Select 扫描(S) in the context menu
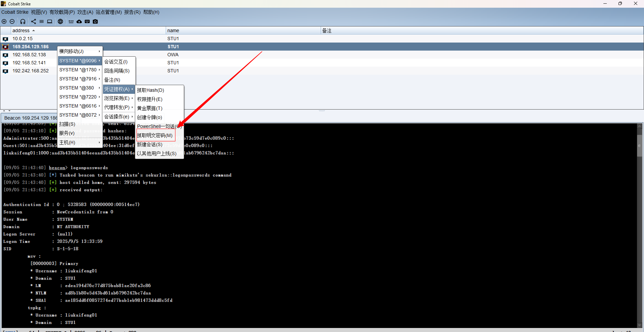The height and width of the screenshot is (332, 644). pyautogui.click(x=80, y=124)
